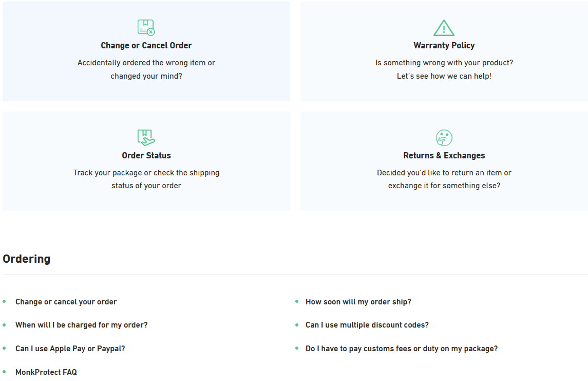Click 'Is something wrong with your product?' text
588x381 pixels.
point(444,63)
